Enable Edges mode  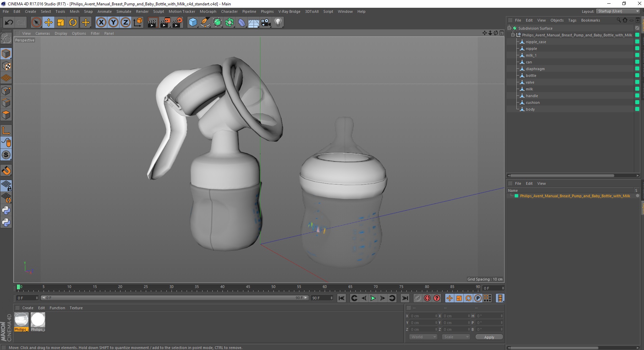[x=6, y=103]
